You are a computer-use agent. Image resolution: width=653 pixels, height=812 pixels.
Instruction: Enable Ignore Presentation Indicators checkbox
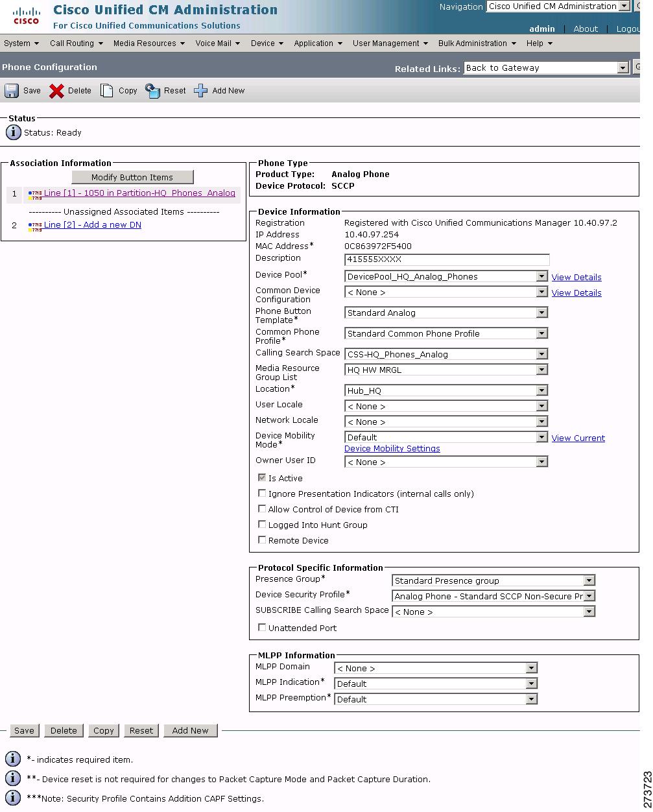[x=262, y=494]
